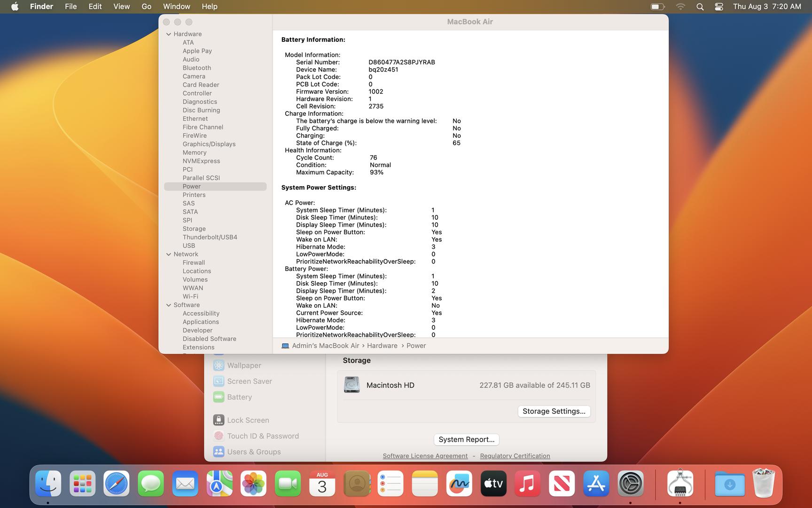
Task: Open the Edit menu
Action: [x=95, y=7]
